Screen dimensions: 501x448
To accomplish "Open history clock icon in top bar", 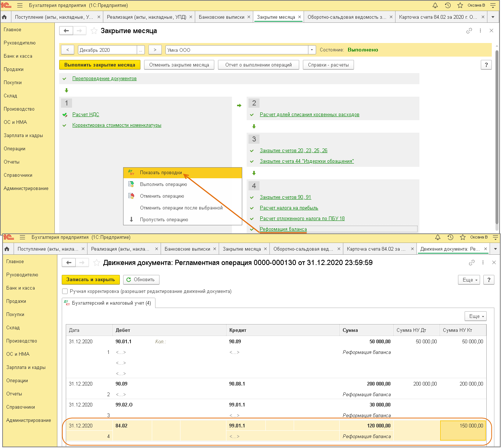I will (448, 6).
